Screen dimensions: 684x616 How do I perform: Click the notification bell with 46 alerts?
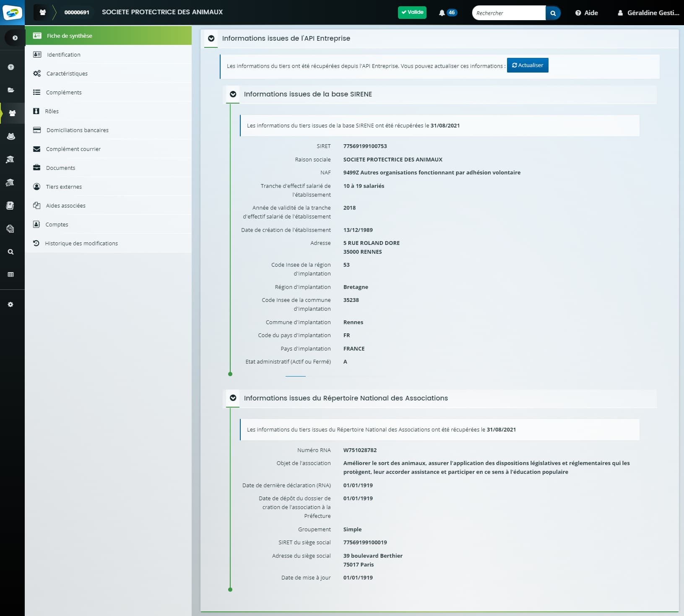tap(447, 13)
